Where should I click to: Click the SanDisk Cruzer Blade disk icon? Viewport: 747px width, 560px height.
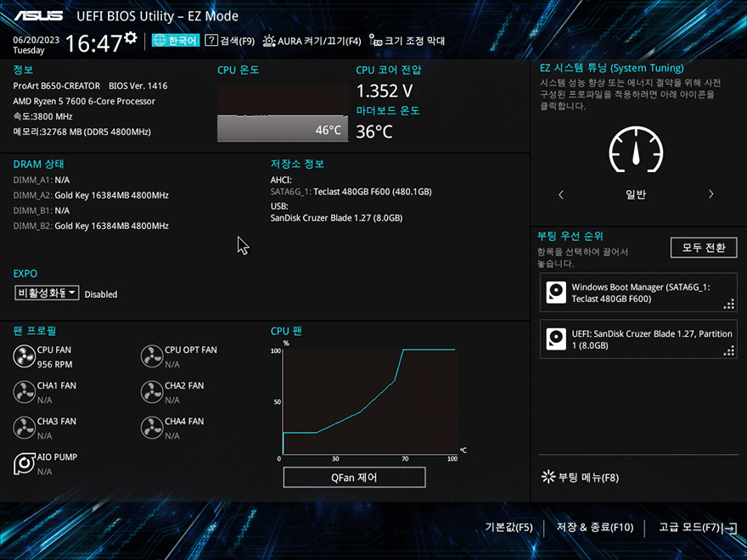coord(556,339)
